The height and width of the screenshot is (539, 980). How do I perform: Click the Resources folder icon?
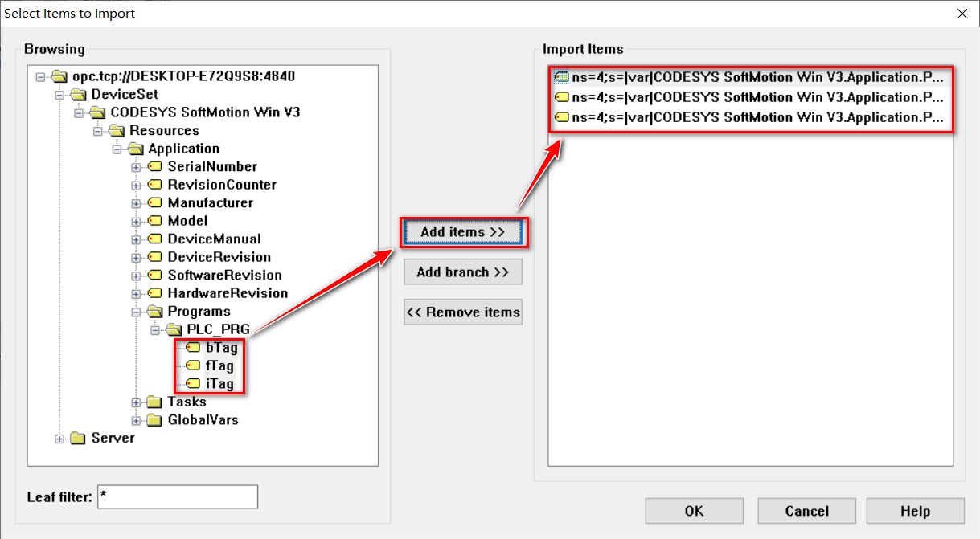tap(117, 131)
